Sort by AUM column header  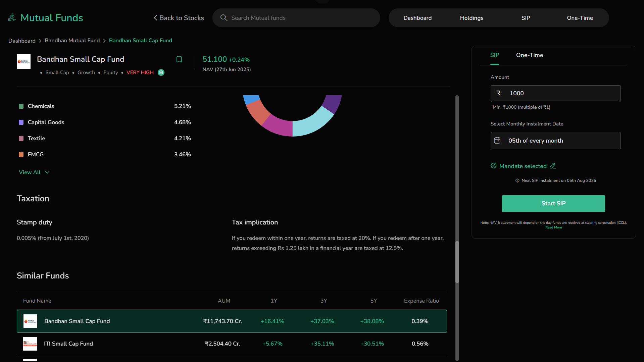224,301
